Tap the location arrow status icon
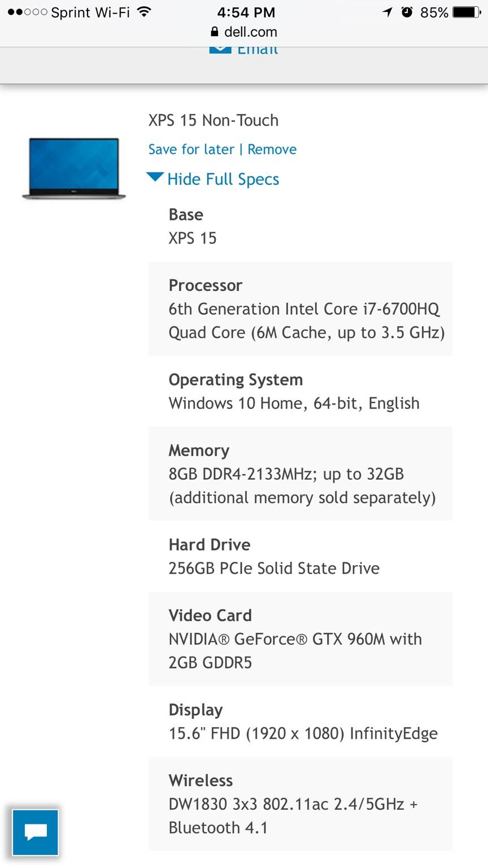This screenshot has height=868, width=488. 387,12
